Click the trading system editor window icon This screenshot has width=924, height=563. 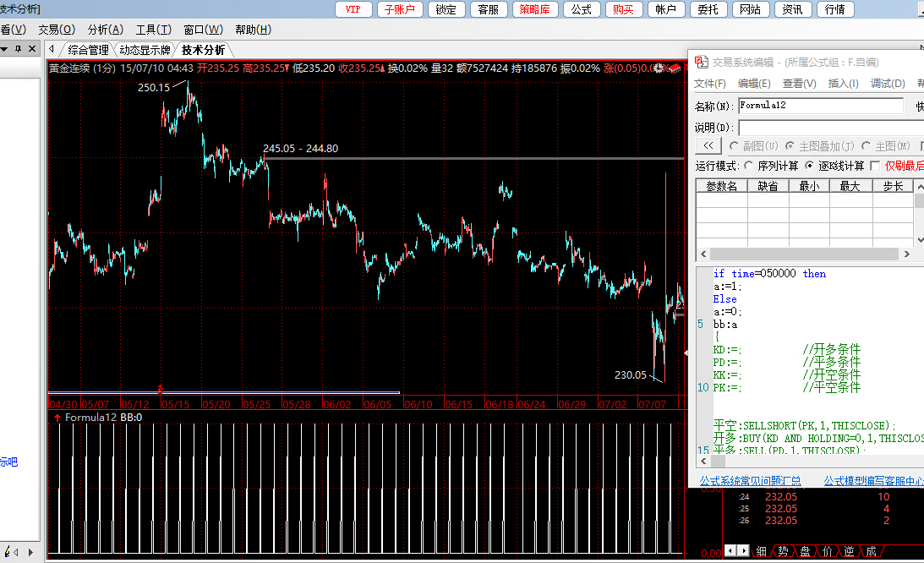(700, 62)
